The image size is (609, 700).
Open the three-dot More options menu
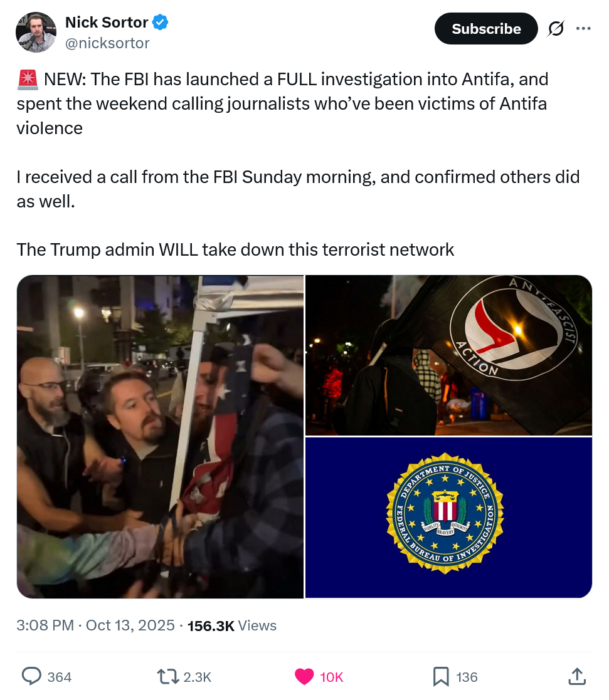pyautogui.click(x=583, y=29)
